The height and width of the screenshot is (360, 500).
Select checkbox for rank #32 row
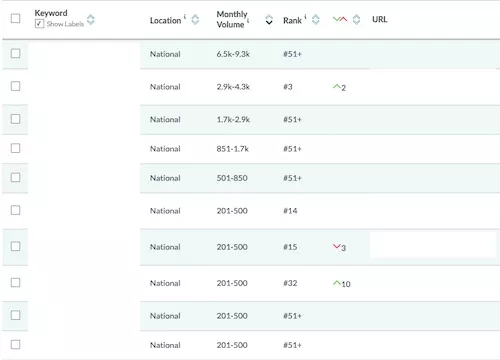pos(15,283)
